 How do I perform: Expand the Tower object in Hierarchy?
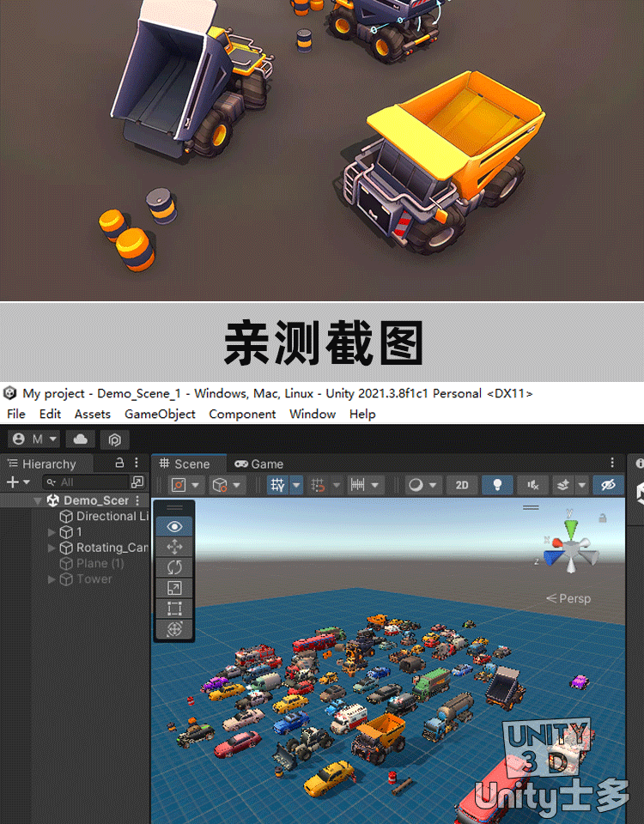pyautogui.click(x=52, y=579)
